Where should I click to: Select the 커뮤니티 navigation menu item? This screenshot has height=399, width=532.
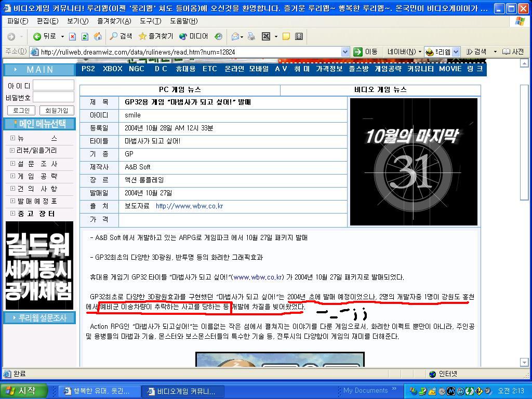pyautogui.click(x=421, y=68)
